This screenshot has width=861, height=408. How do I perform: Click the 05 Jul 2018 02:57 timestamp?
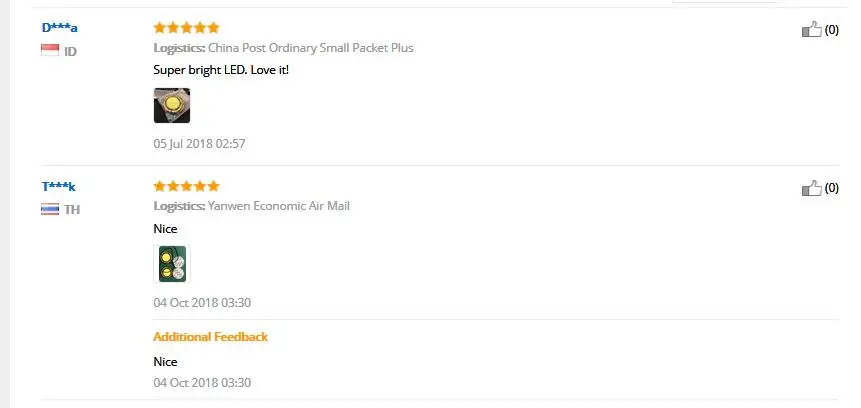[199, 143]
